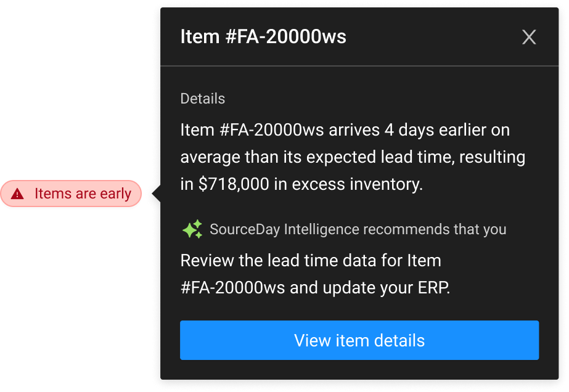Click the green SourceDay Intelligence sparkle icon
569x392 pixels.
coord(192,230)
